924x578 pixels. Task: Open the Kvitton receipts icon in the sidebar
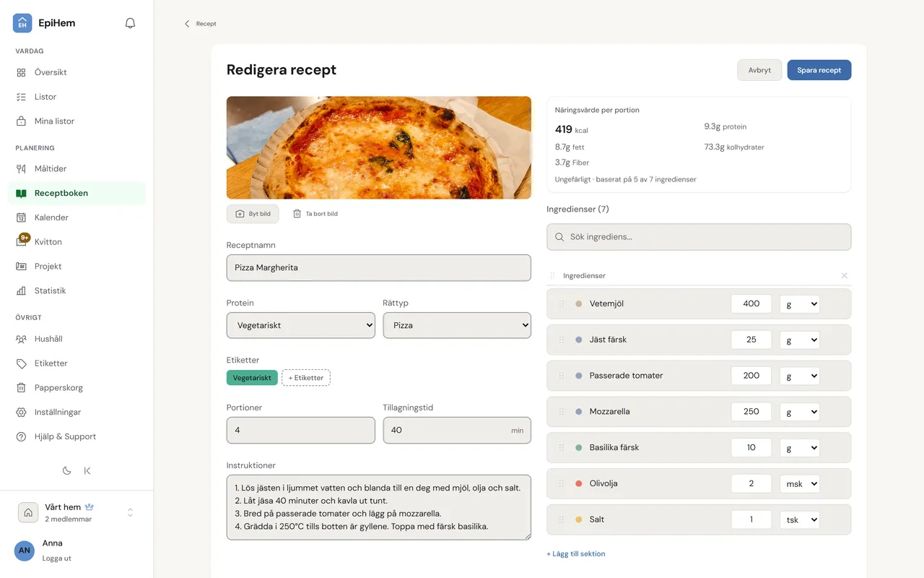(x=22, y=241)
